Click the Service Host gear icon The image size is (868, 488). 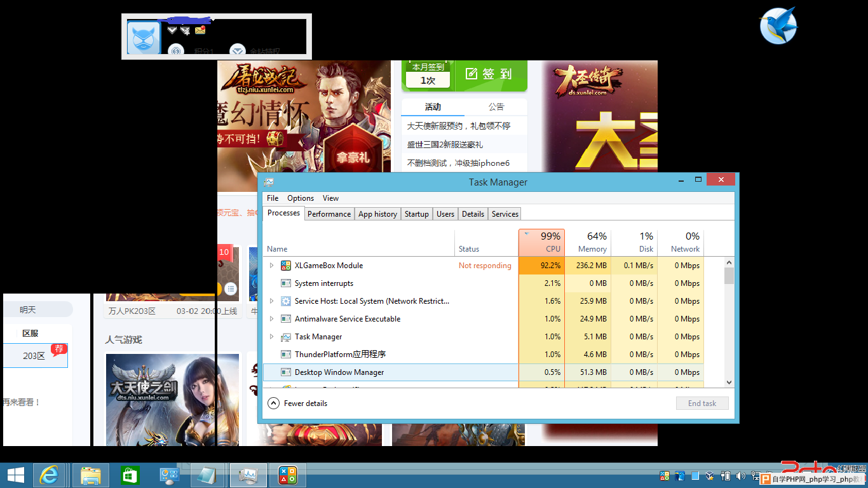[286, 301]
